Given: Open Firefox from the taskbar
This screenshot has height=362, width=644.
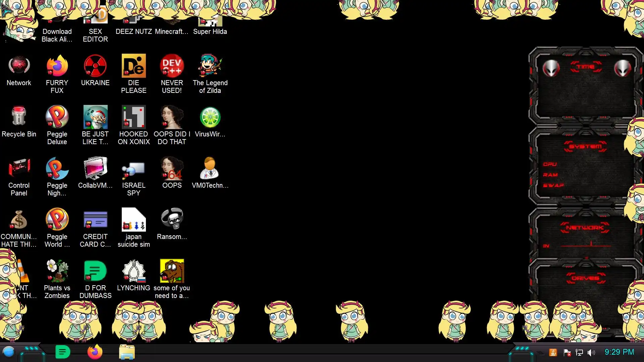Looking at the screenshot, I should [95, 352].
